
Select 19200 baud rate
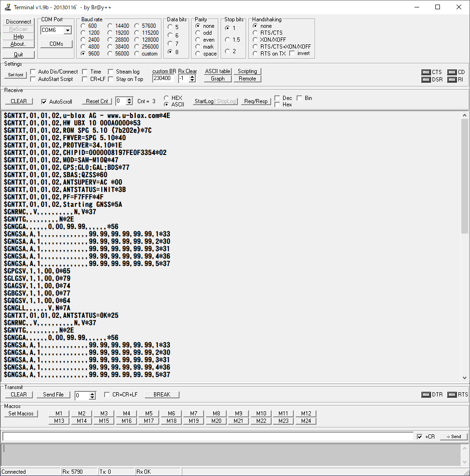coord(110,33)
